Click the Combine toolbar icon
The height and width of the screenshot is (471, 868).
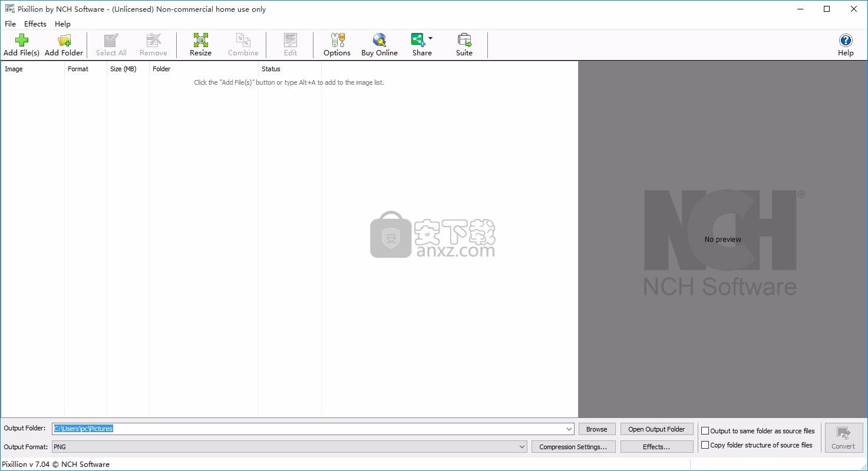[x=243, y=45]
